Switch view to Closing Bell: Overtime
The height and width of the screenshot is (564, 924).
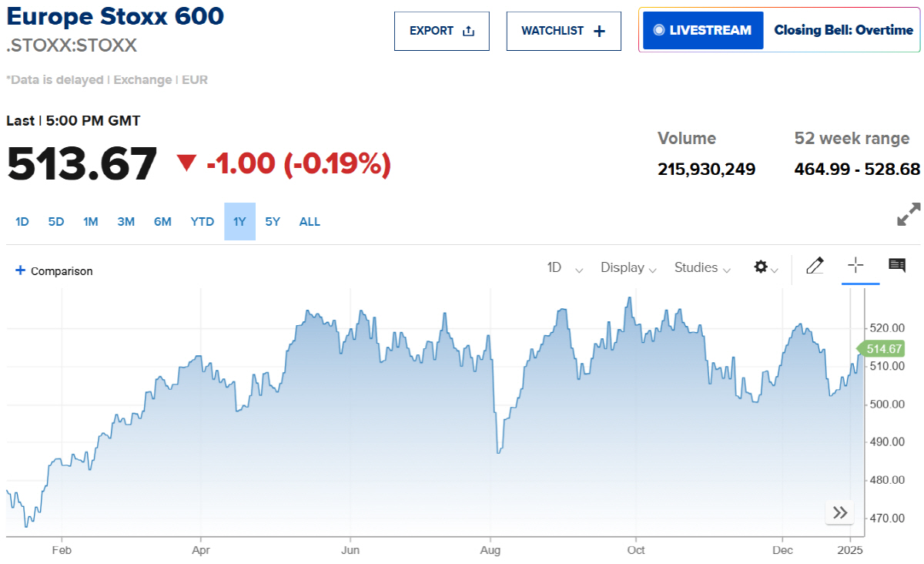(842, 30)
